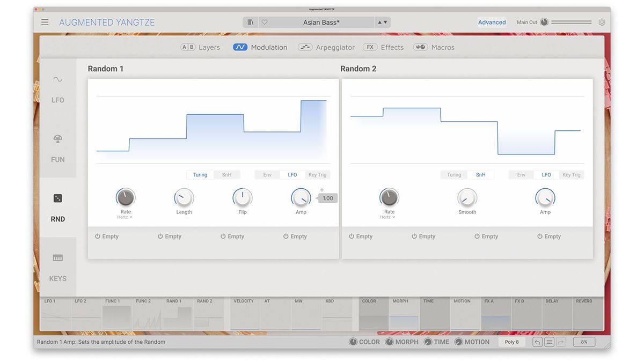Viewport: 644px width, 362px height.
Task: Click the Main Out level slider
Action: (x=572, y=23)
